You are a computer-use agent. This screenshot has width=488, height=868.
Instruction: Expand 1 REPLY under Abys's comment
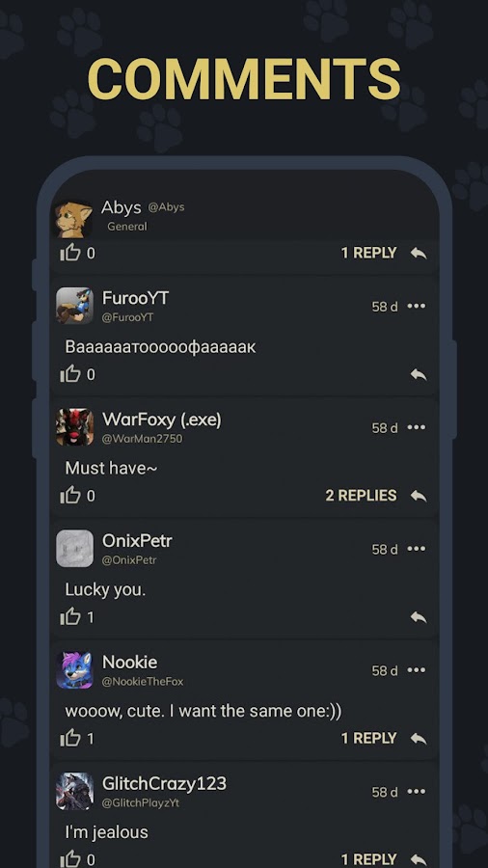pyautogui.click(x=368, y=253)
